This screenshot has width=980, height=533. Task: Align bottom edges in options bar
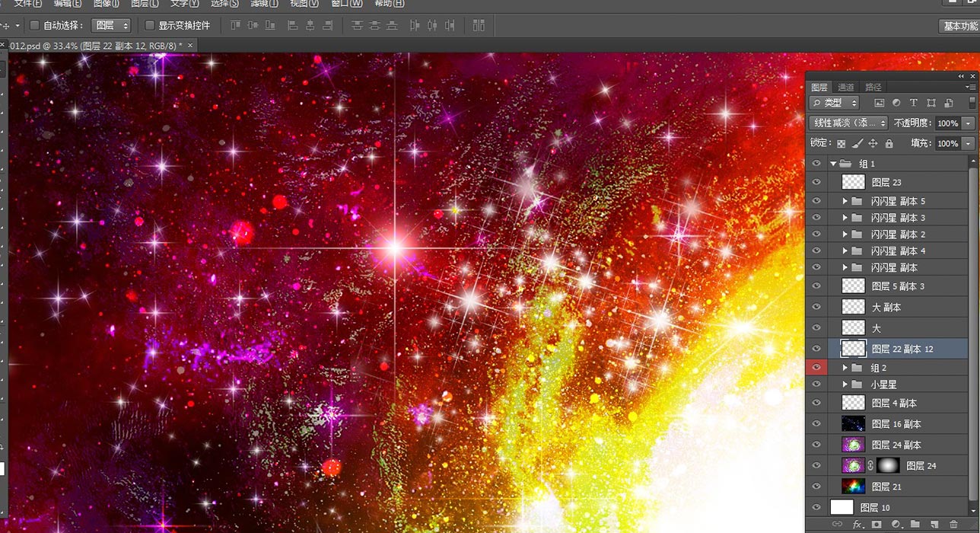click(270, 25)
